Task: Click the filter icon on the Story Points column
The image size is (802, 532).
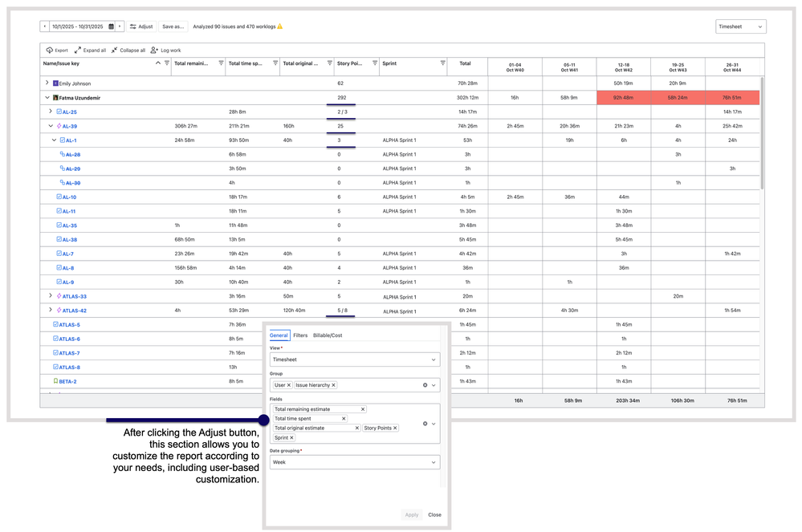Action: coord(375,64)
